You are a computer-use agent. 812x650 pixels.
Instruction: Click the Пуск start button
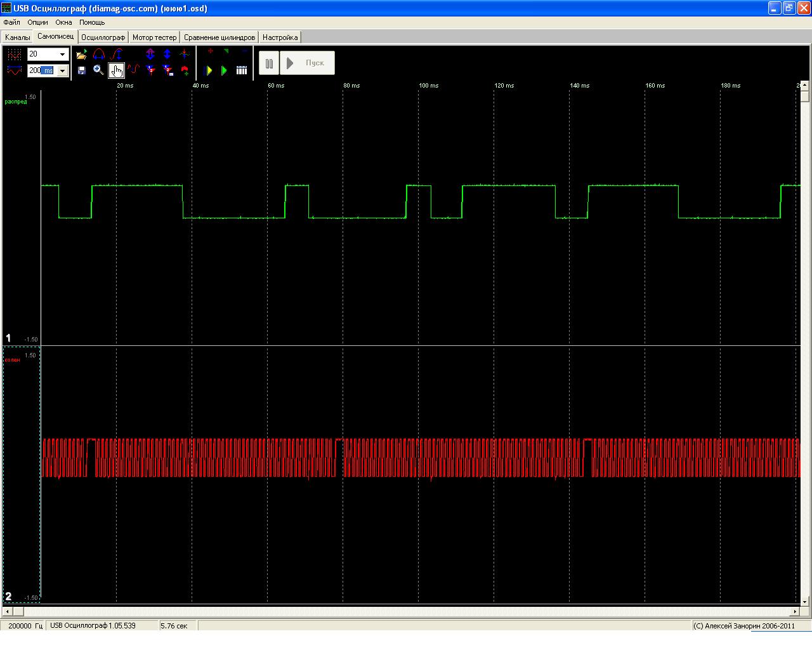click(307, 63)
